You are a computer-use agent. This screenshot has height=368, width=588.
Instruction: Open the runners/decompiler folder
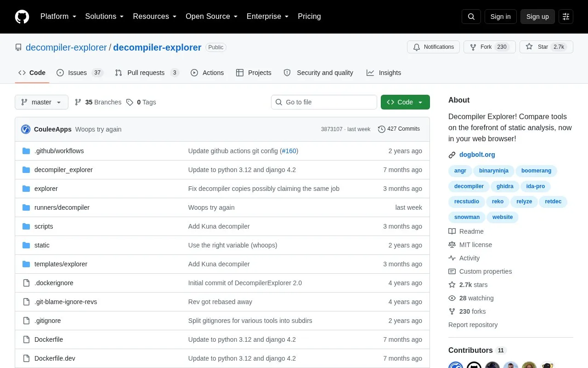coord(62,207)
